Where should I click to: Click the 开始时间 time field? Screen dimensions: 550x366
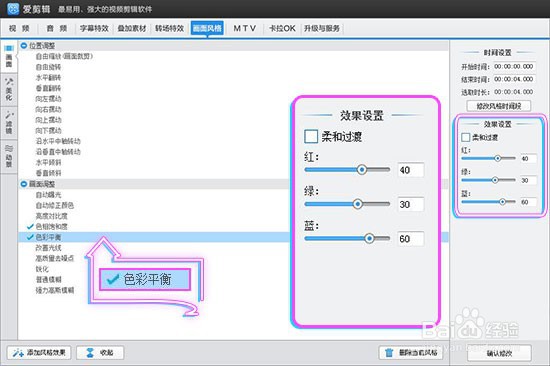click(x=514, y=66)
